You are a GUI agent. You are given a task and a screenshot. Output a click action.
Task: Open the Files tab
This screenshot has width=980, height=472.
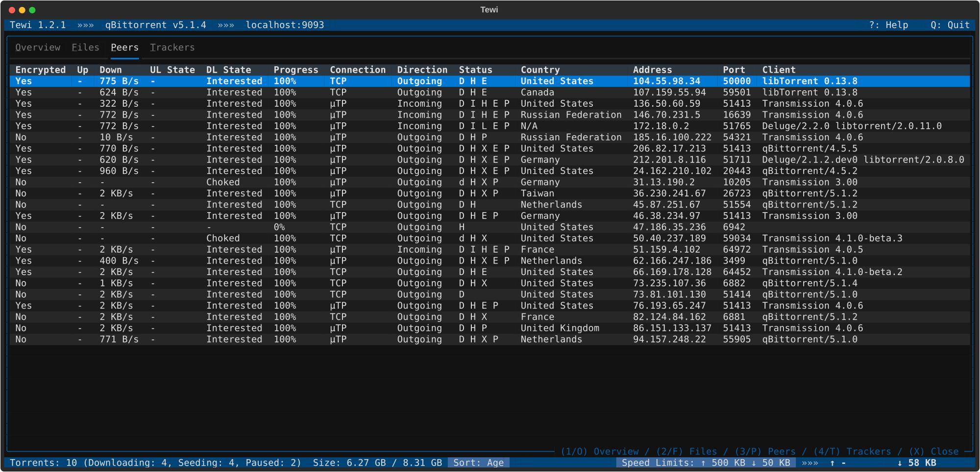85,47
